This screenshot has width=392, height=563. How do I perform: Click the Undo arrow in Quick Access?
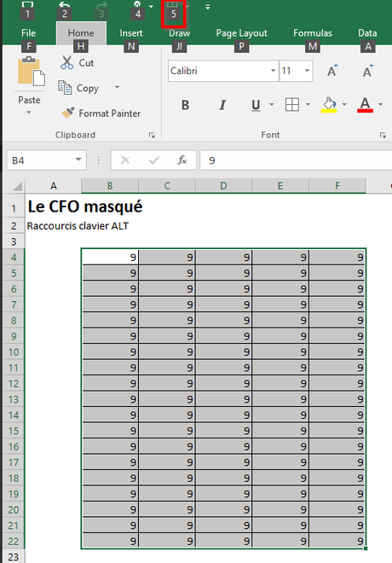click(x=64, y=4)
